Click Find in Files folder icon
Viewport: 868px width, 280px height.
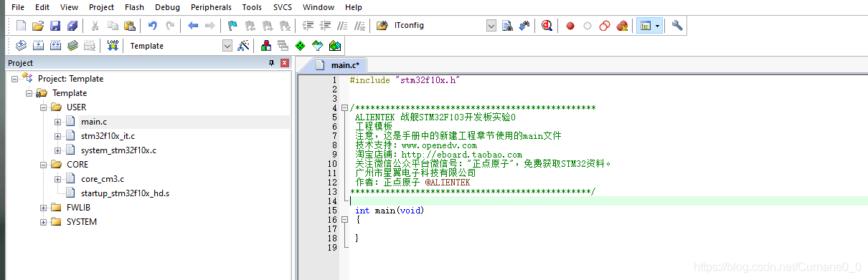pos(382,26)
